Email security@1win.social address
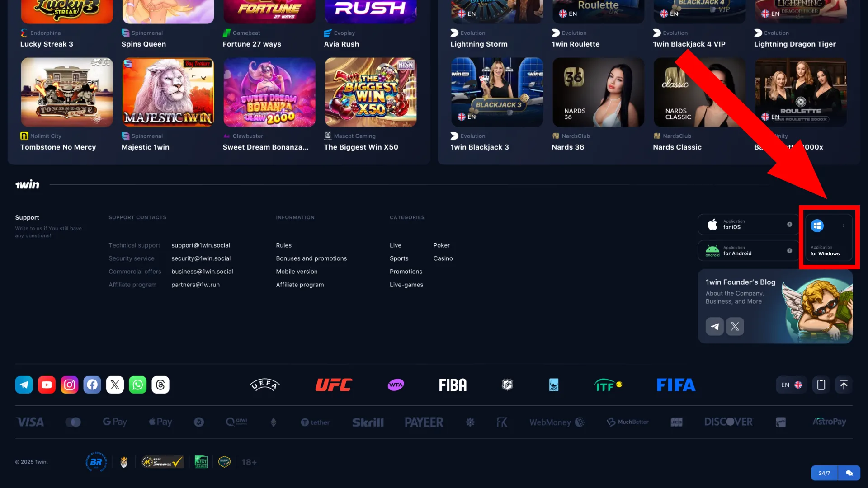This screenshot has width=868, height=488. [x=201, y=258]
